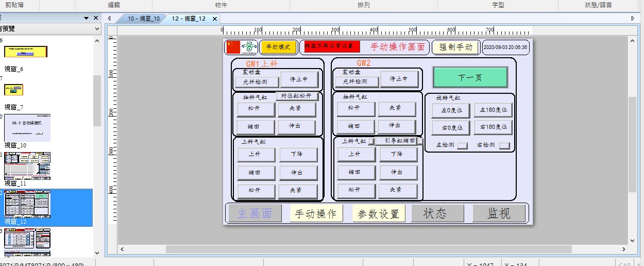Image resolution: width=644 pixels, height=266 pixels.
Task: Toggle the 右检测 indicator lamp
Action: point(504,145)
